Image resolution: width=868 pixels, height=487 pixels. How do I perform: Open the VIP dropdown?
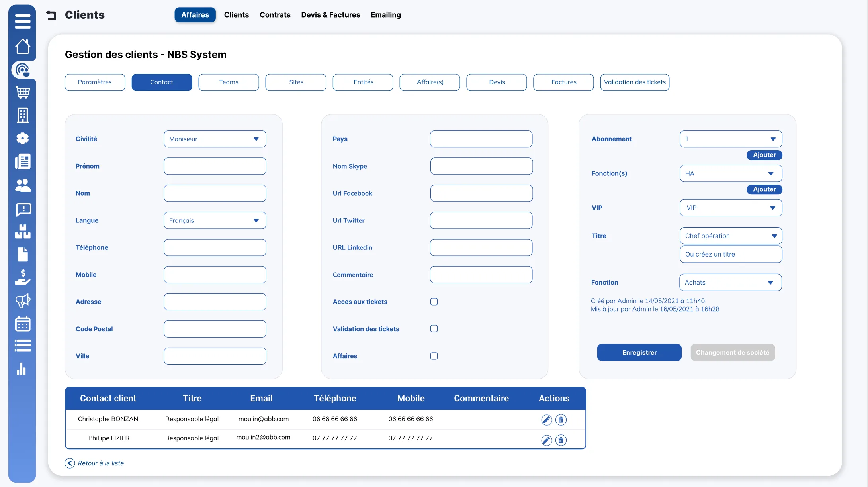731,208
